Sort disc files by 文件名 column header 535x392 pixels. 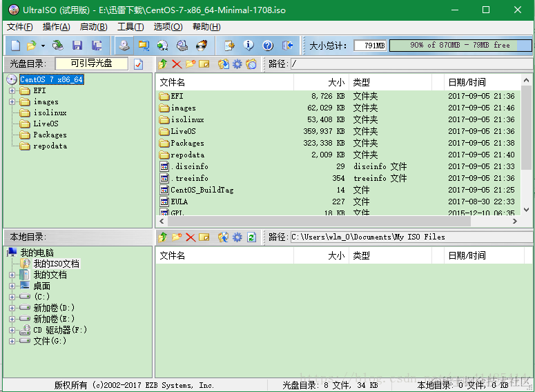(225, 82)
